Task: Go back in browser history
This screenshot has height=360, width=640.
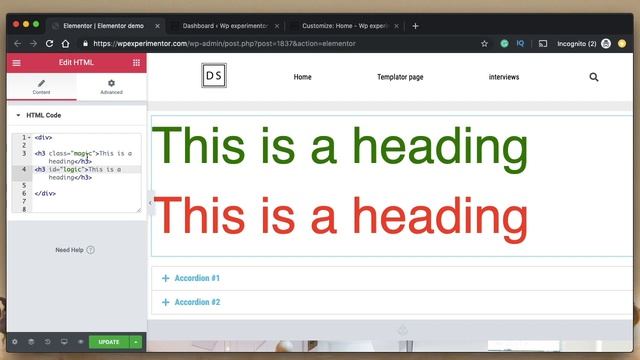Action: 17,44
